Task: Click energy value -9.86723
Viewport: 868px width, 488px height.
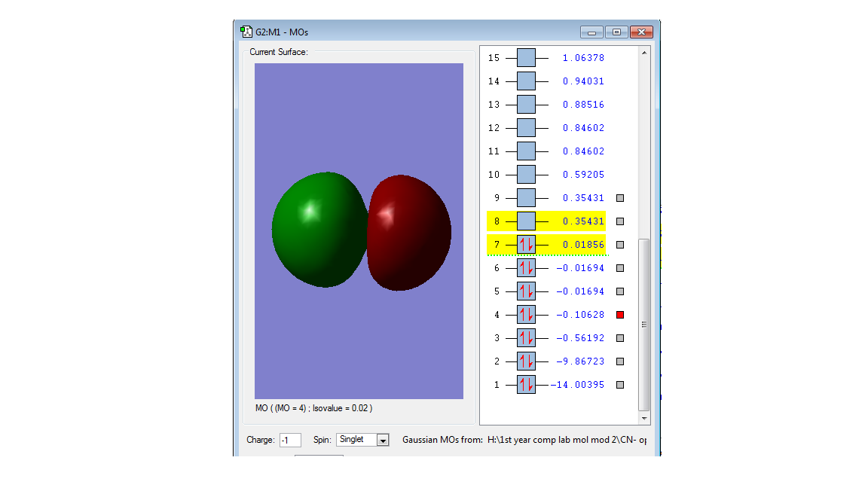Action: pyautogui.click(x=580, y=361)
